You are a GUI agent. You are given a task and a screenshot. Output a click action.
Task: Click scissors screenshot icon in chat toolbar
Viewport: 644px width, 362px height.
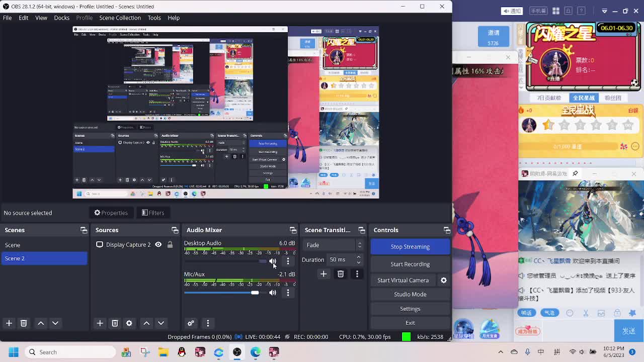click(586, 313)
